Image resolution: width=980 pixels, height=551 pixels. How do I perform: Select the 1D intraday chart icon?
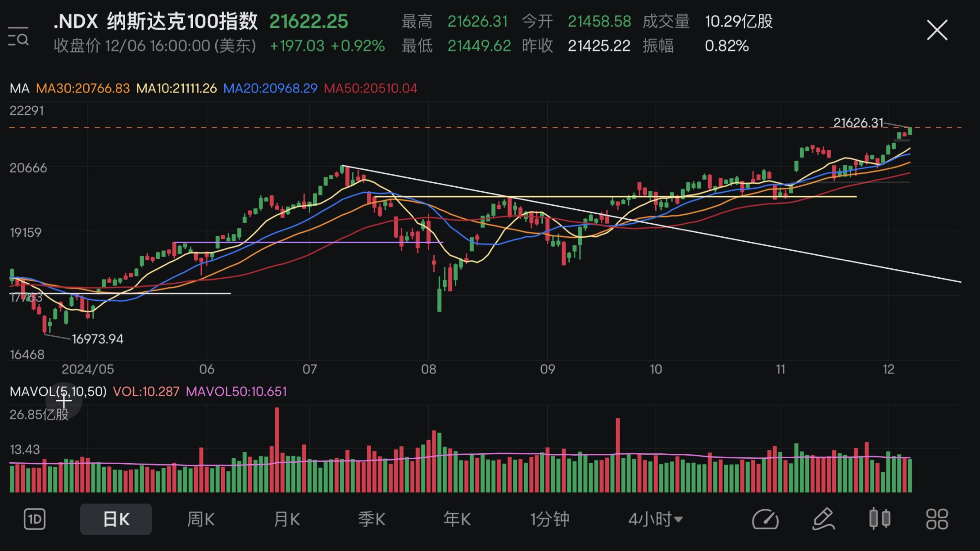35,519
